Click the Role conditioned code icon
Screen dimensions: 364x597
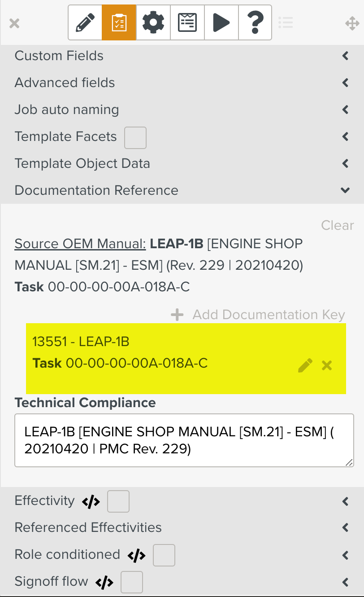pos(137,556)
